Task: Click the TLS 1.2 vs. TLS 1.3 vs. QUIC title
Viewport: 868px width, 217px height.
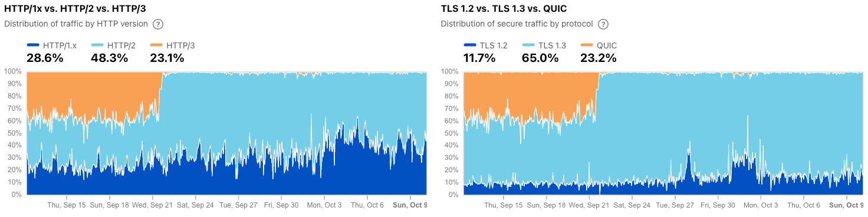Action: tap(508, 9)
